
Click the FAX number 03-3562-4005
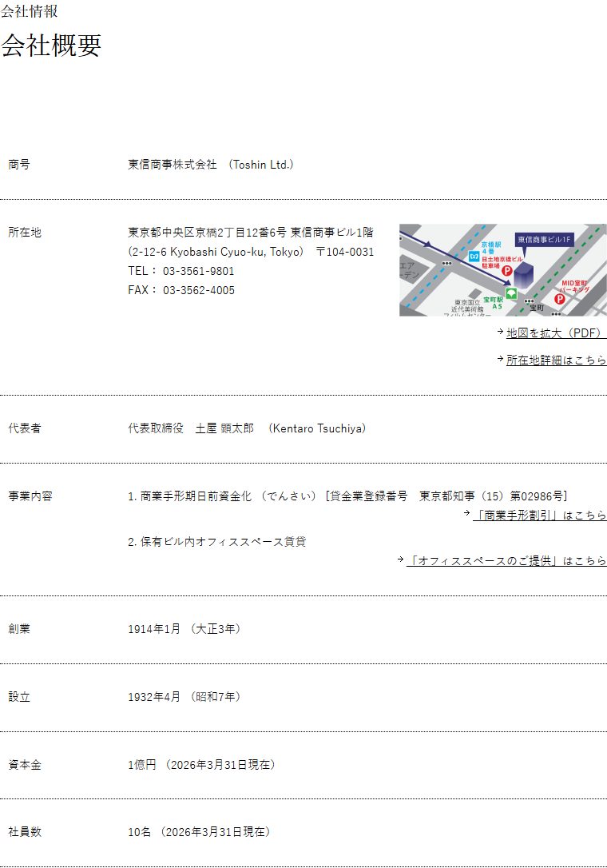(199, 290)
